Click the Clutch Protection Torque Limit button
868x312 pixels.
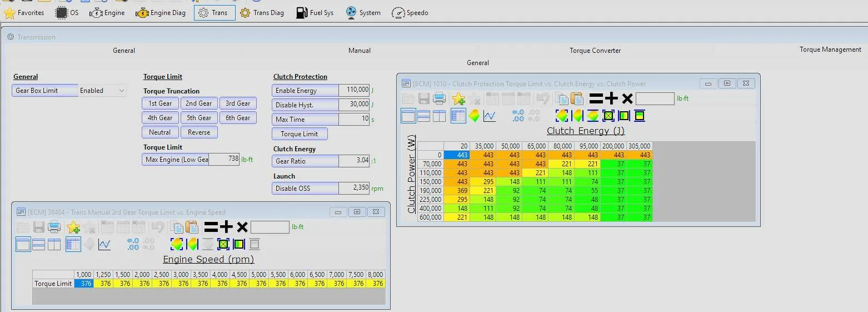click(300, 134)
